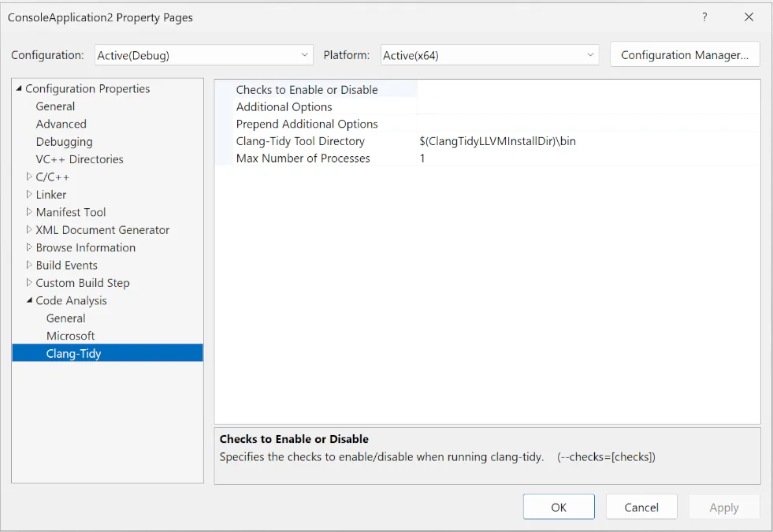
Task: Click the OK button
Action: tap(559, 507)
